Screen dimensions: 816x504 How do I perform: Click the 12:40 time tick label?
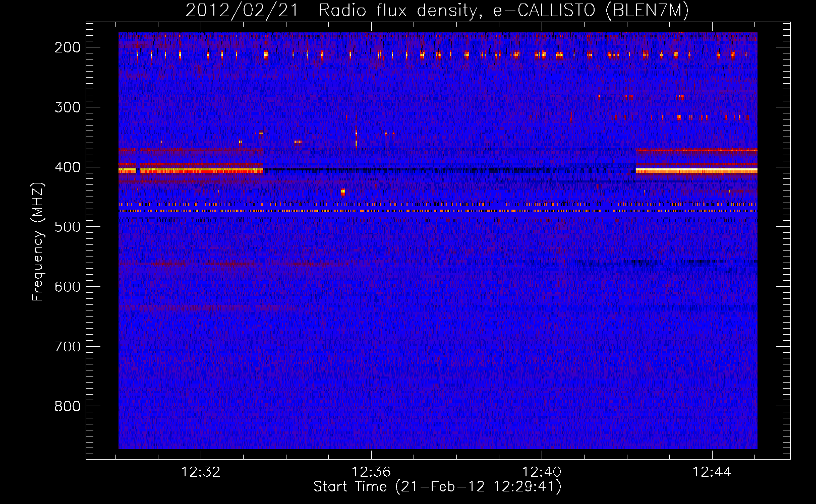(x=542, y=472)
